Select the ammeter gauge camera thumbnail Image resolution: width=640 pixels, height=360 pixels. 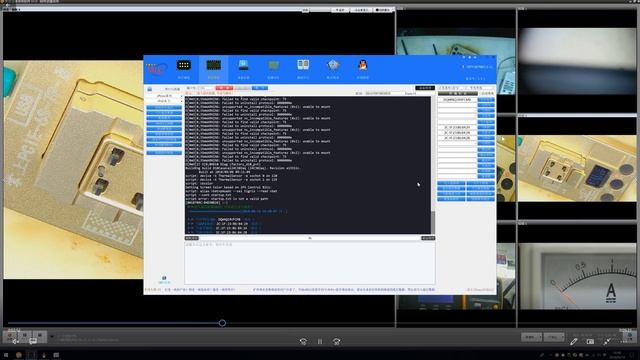tap(577, 276)
